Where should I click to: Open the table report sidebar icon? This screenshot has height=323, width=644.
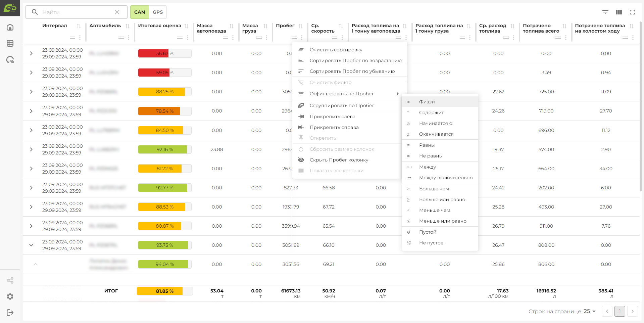tap(10, 43)
